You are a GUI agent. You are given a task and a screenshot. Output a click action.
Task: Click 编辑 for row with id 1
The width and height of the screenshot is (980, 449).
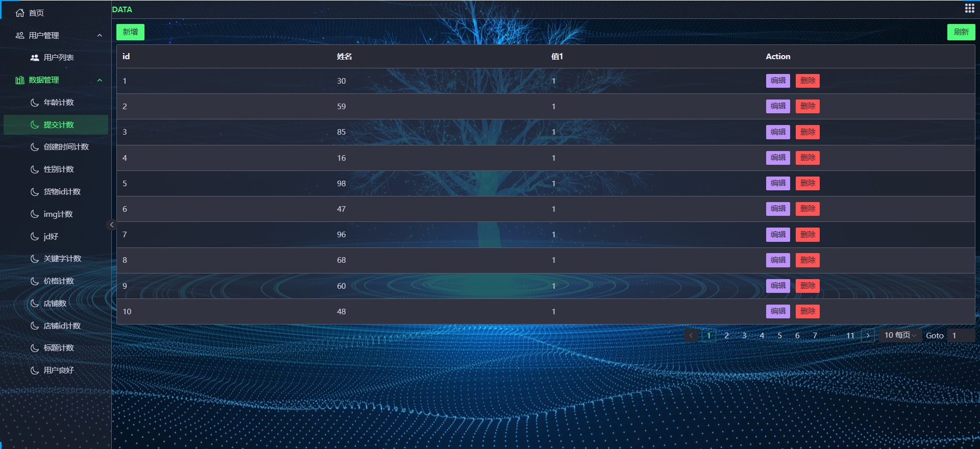click(777, 81)
